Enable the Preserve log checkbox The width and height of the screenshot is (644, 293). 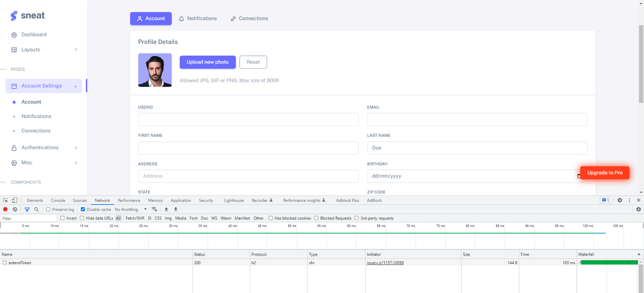click(48, 210)
